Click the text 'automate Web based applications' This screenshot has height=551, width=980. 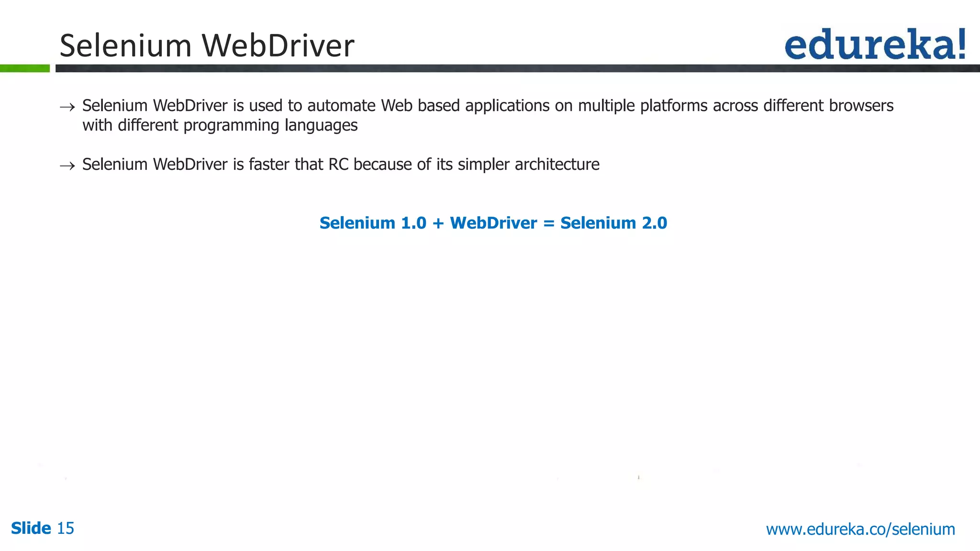tap(428, 105)
